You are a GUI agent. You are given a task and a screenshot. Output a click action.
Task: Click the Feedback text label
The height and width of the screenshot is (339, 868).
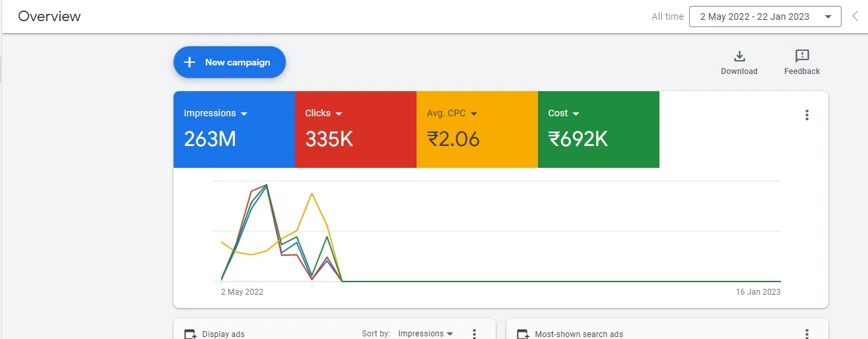click(802, 71)
